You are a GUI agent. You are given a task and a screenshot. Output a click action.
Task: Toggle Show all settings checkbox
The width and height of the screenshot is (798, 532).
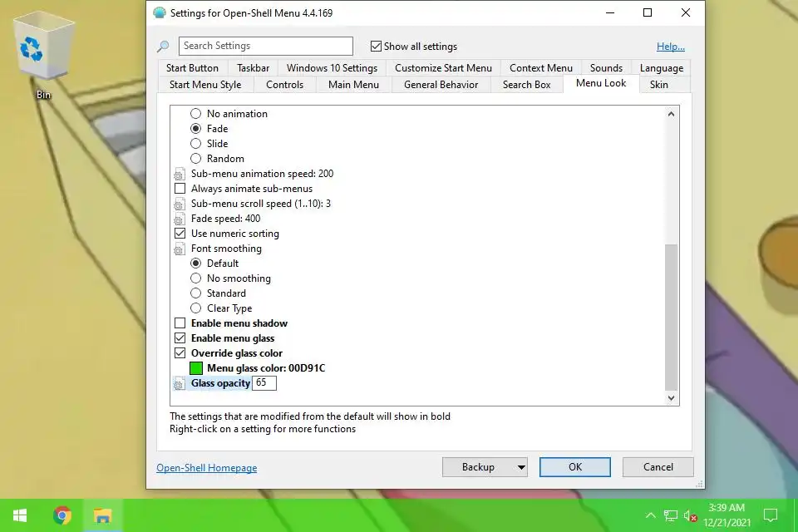click(x=376, y=47)
